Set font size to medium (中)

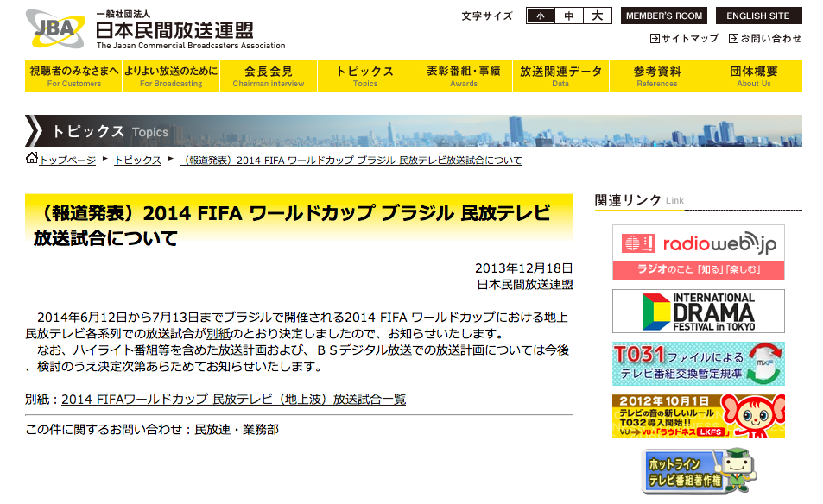(569, 16)
